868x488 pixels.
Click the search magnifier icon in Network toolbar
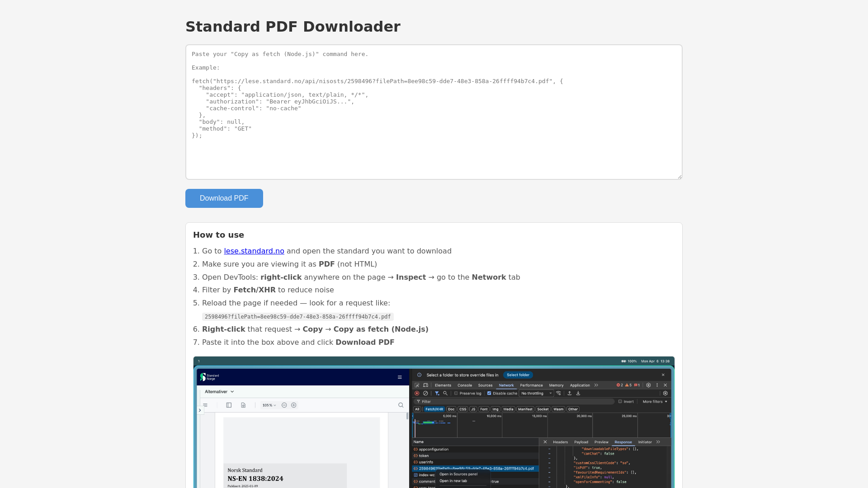pos(445,394)
